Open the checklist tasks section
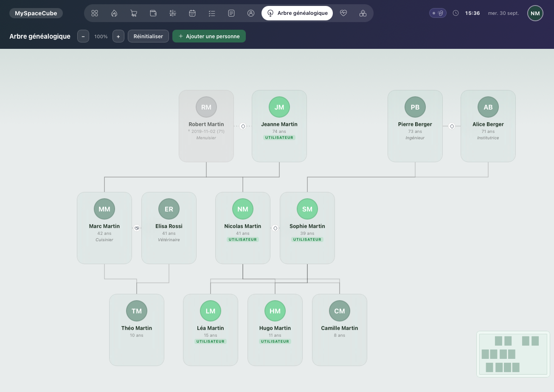This screenshot has width=554, height=392. pyautogui.click(x=212, y=13)
